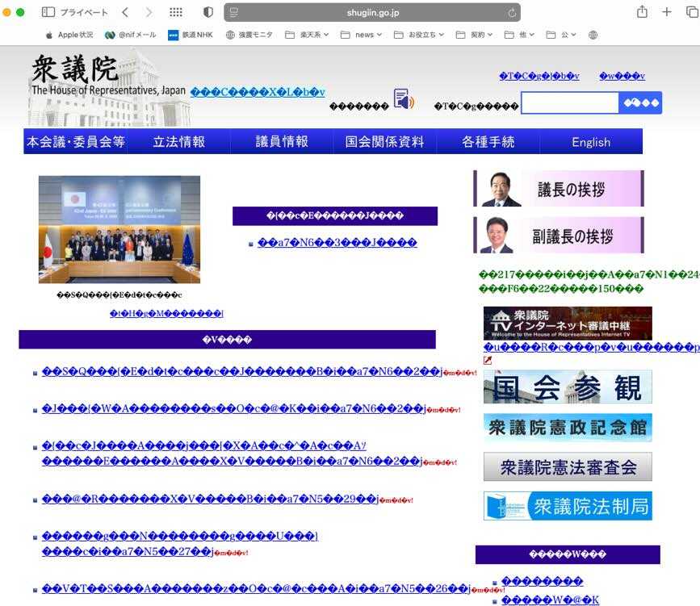
Task: Expand the news bookmarks folder
Action: coord(361,35)
